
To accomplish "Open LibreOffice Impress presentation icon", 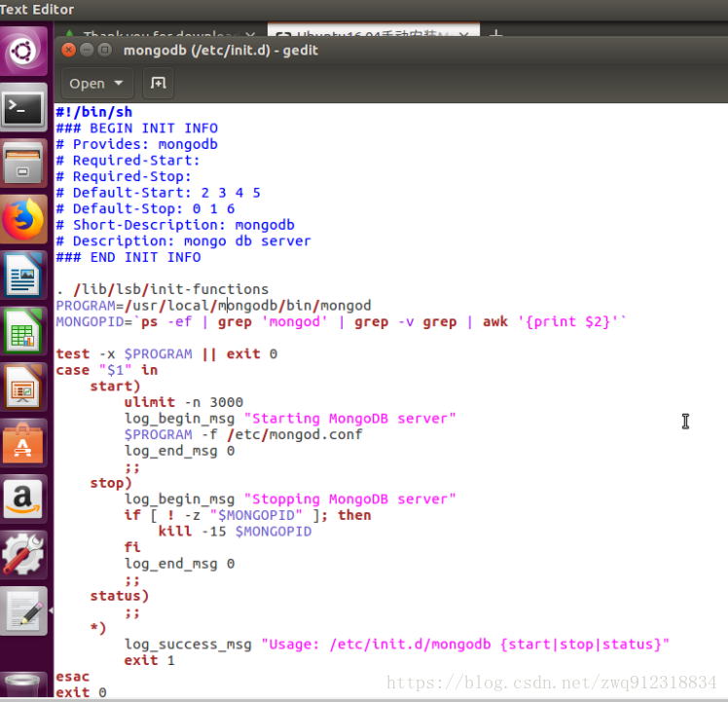I will point(24,388).
